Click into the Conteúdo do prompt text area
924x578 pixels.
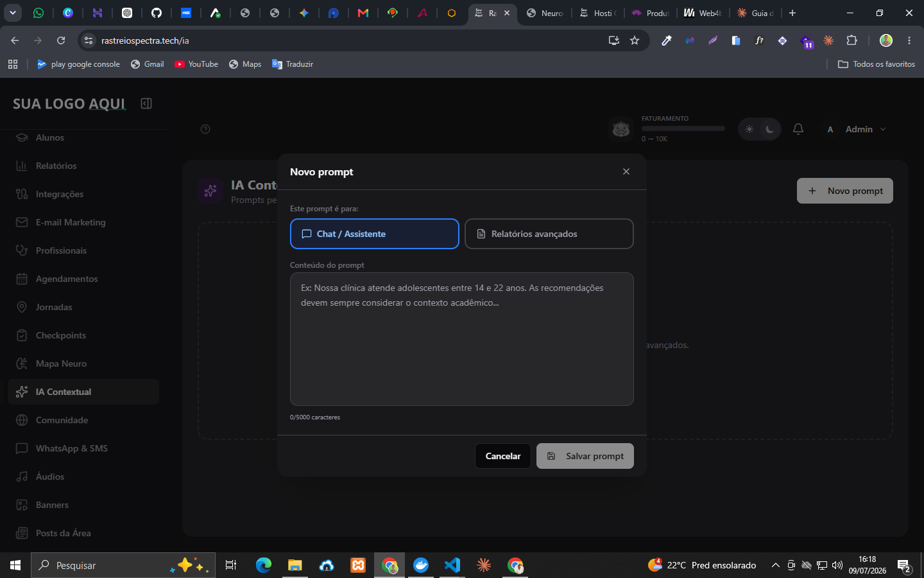pyautogui.click(x=462, y=339)
